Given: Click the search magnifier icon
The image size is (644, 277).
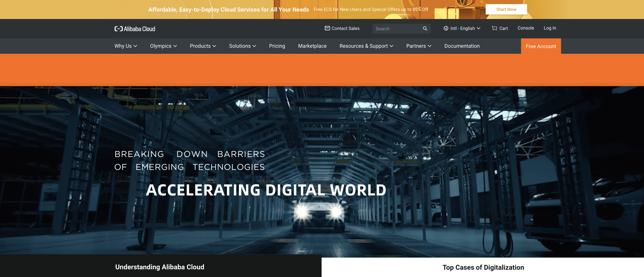Looking at the screenshot, I should click(x=425, y=29).
